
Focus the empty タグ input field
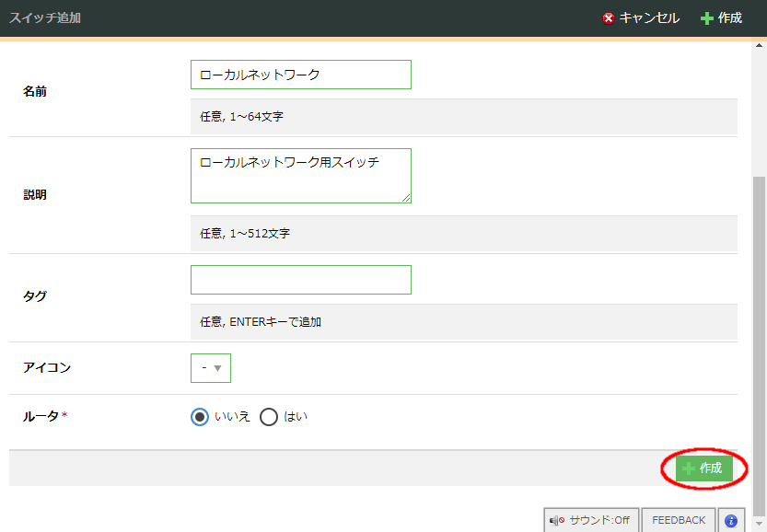(300, 280)
